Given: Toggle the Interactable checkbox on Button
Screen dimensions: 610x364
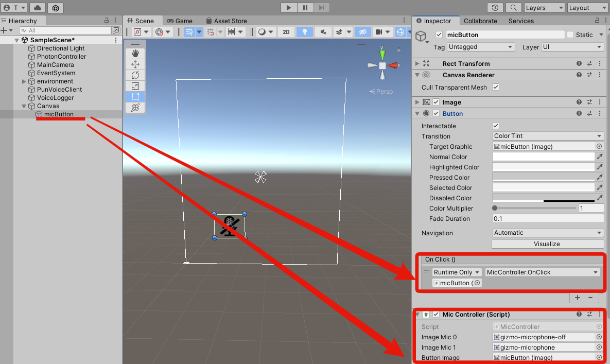Looking at the screenshot, I should [x=495, y=125].
